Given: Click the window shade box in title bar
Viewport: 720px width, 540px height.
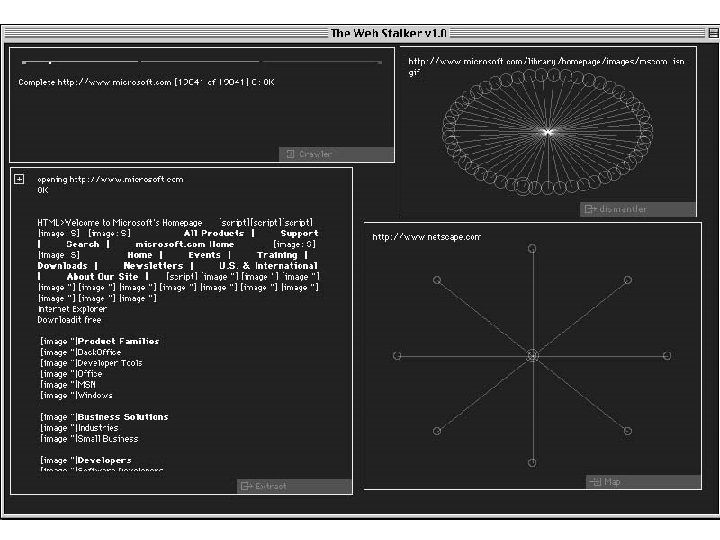Looking at the screenshot, I should point(713,33).
